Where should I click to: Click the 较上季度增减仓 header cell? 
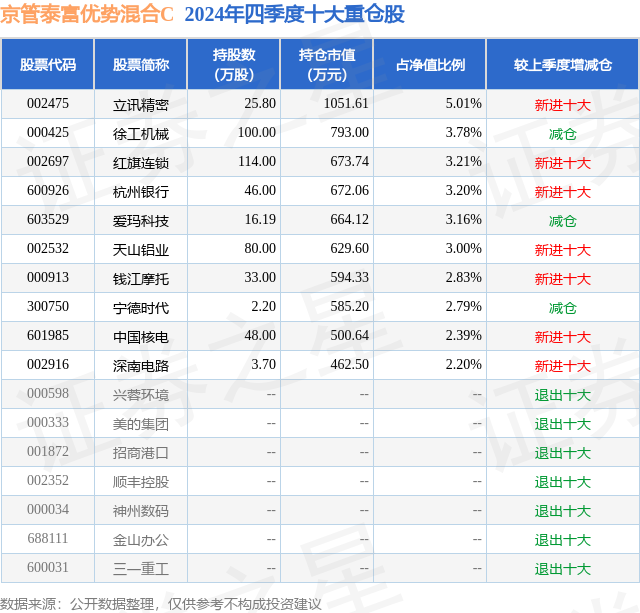(562, 64)
